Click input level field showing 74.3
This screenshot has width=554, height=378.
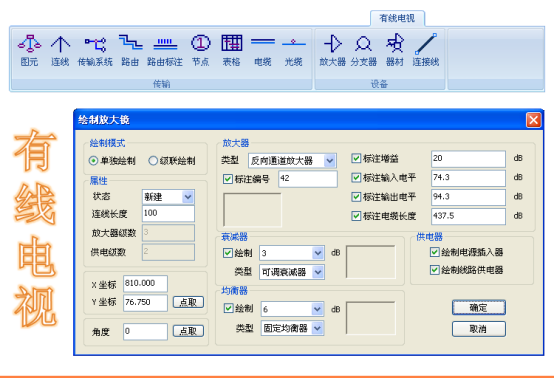[x=468, y=178]
